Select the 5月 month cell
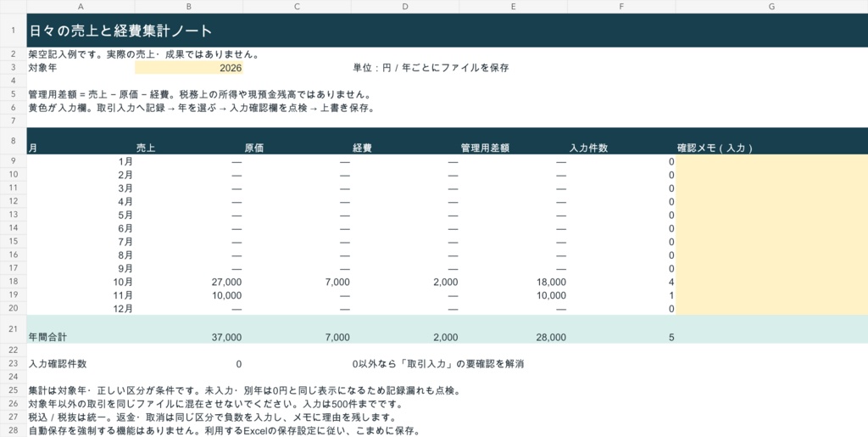 (x=81, y=215)
